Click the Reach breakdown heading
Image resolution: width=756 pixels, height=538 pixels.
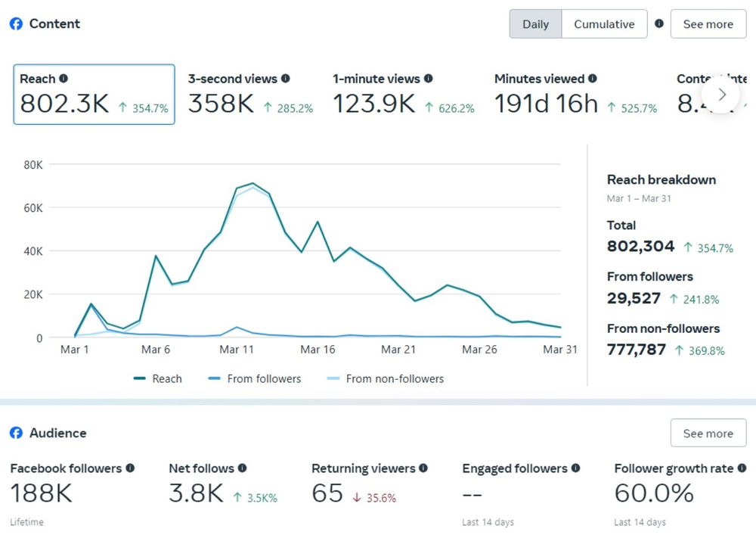tap(661, 179)
